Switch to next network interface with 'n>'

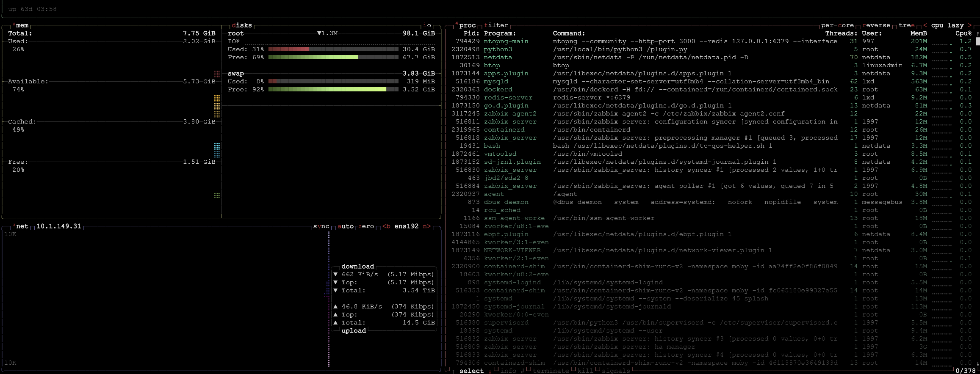426,226
